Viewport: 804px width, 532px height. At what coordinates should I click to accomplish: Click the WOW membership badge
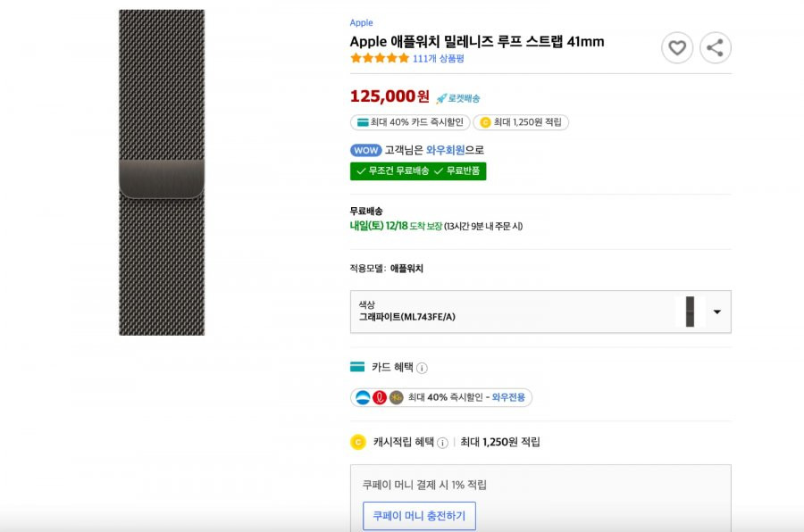[366, 150]
